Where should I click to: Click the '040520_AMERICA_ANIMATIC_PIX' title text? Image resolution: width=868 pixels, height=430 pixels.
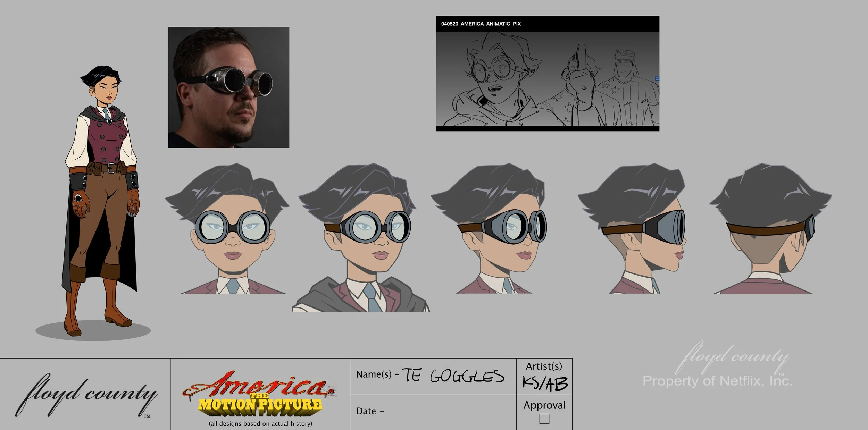pos(481,24)
